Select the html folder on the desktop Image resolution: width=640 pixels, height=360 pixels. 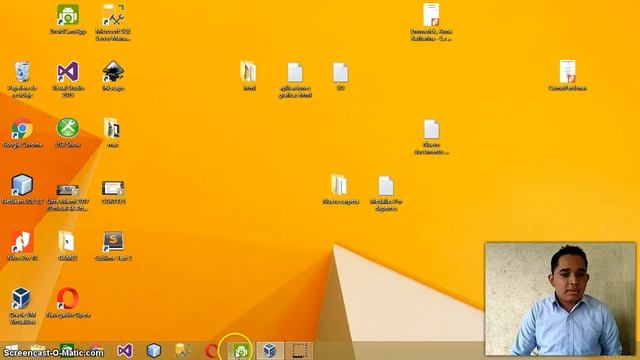[249, 76]
